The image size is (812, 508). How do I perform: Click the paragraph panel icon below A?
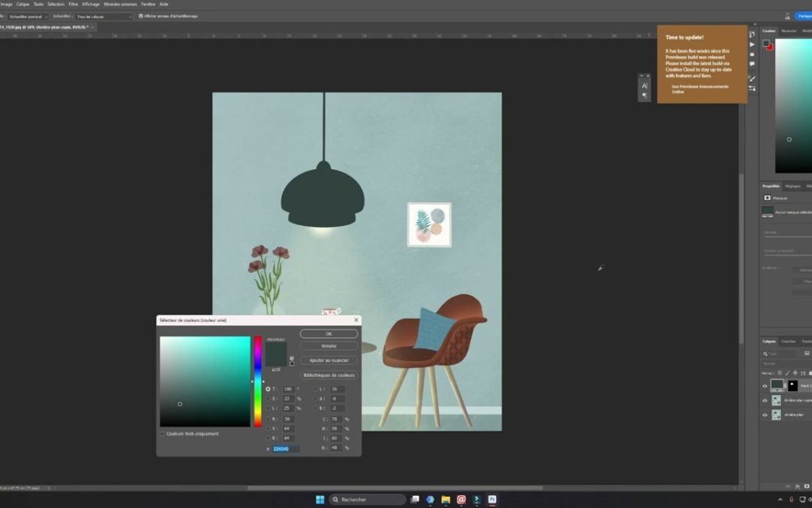(x=644, y=96)
